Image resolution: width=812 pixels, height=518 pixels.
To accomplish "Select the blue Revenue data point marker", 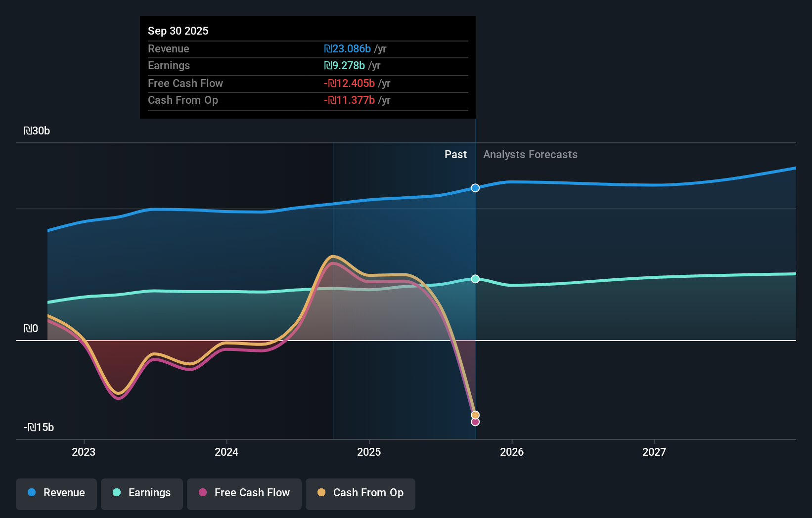I will [x=475, y=188].
